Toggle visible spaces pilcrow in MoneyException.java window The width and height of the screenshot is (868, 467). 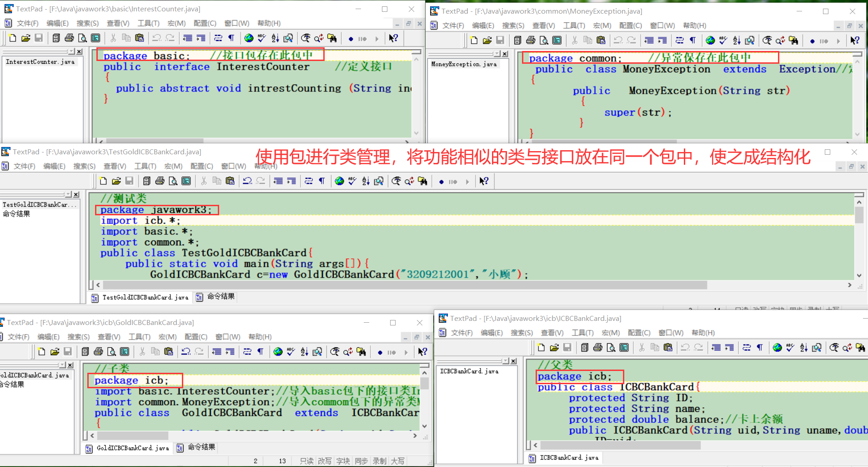coord(693,41)
